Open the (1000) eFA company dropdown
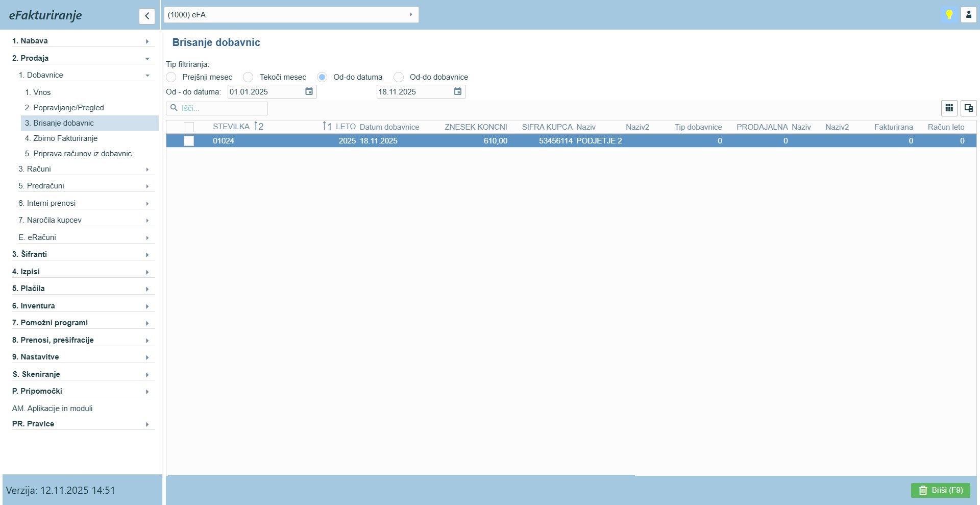980x505 pixels. click(291, 15)
